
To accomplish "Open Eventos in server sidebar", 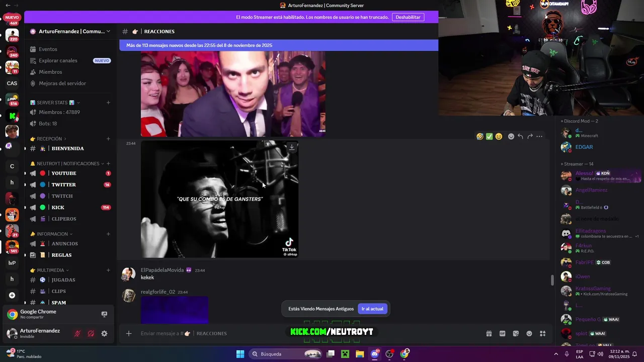I will pyautogui.click(x=70, y=49).
